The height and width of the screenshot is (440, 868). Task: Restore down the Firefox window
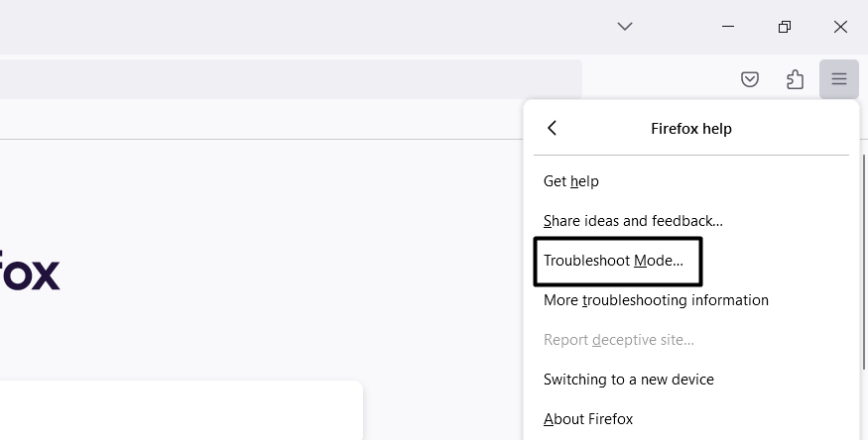785,27
